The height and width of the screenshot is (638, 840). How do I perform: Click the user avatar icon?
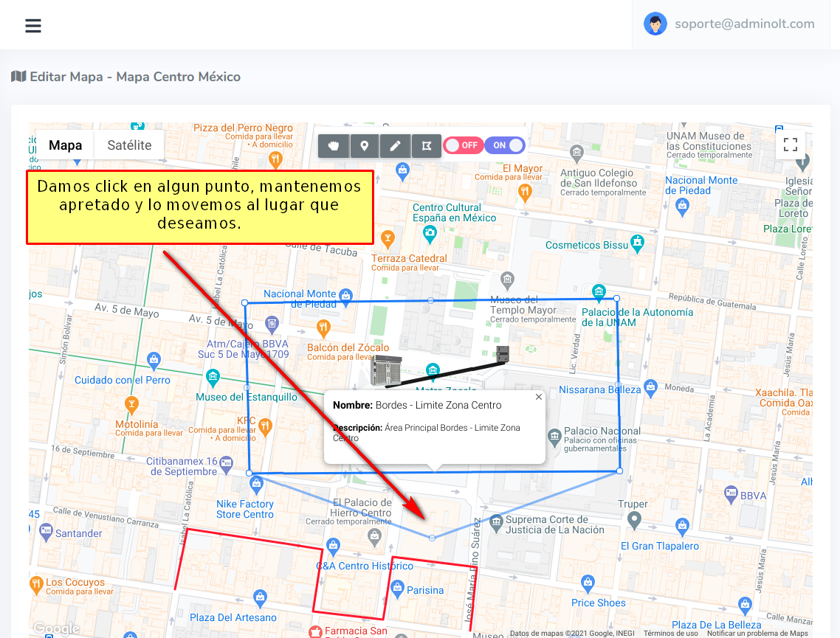[655, 24]
